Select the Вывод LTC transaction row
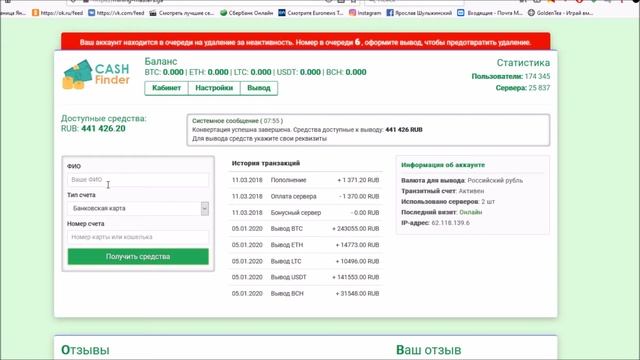Screen dimensions: 640x360 305,261
